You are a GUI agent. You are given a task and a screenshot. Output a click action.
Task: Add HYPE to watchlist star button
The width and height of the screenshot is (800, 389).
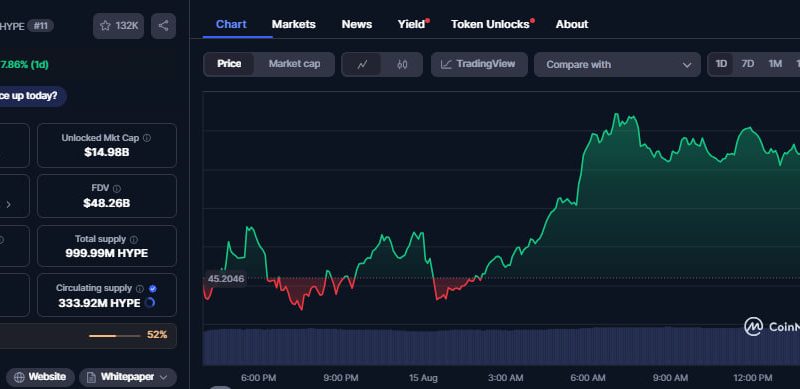click(x=118, y=26)
